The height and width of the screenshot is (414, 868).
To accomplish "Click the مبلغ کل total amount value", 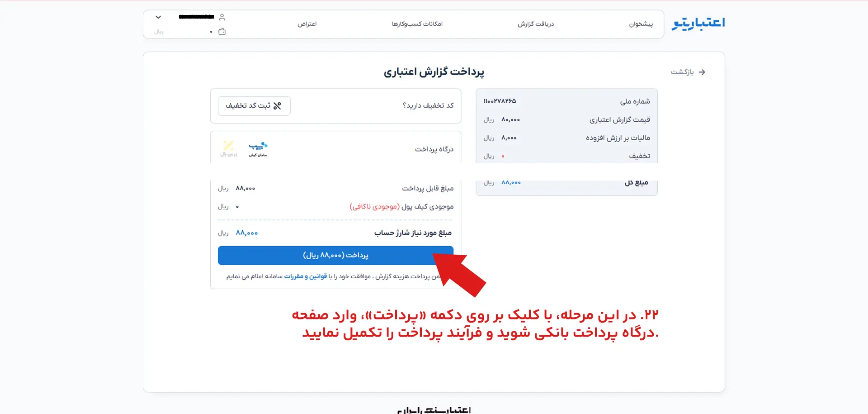I will pyautogui.click(x=511, y=182).
